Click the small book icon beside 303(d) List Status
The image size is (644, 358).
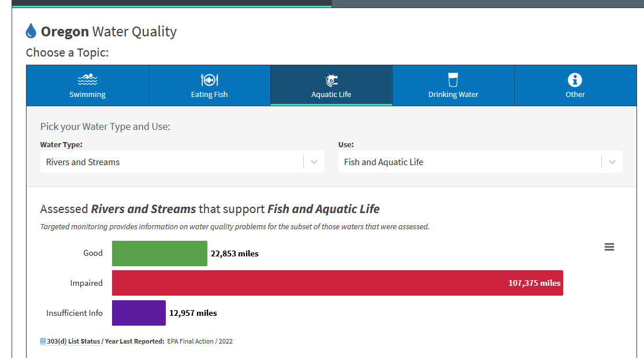(x=43, y=341)
